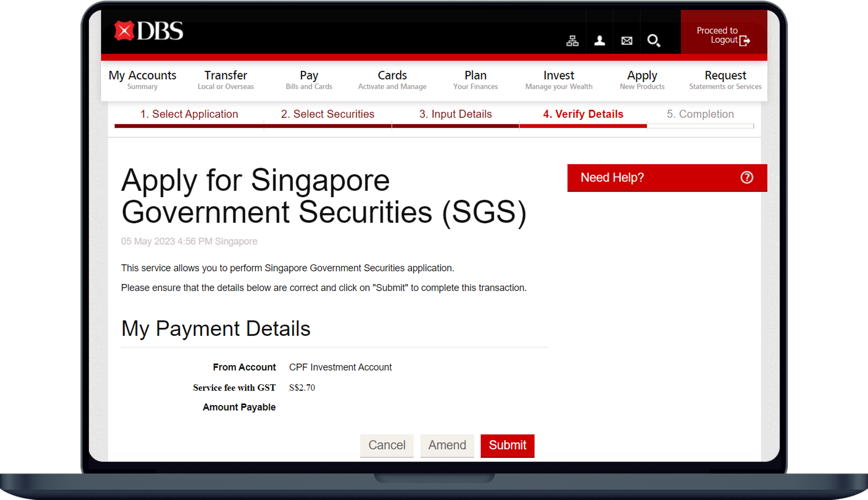The height and width of the screenshot is (500, 868).
Task: Open Cards Activate and Manage menu
Action: pyautogui.click(x=392, y=80)
